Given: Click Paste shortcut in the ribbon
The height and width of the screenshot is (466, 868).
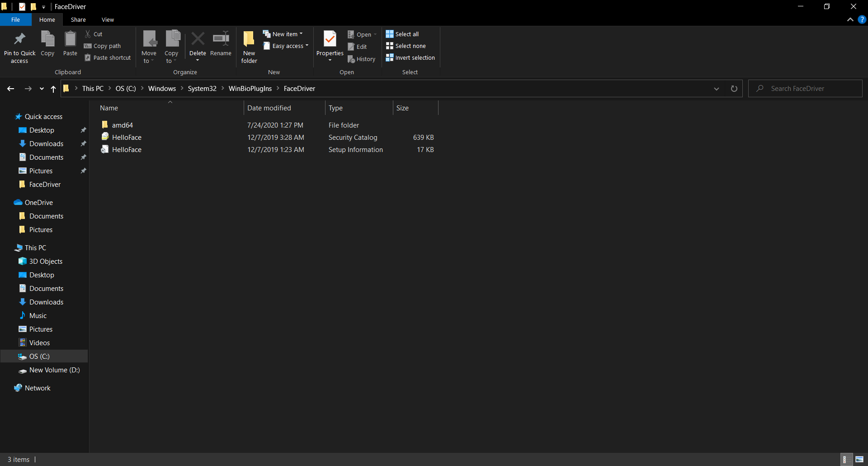Looking at the screenshot, I should point(108,57).
